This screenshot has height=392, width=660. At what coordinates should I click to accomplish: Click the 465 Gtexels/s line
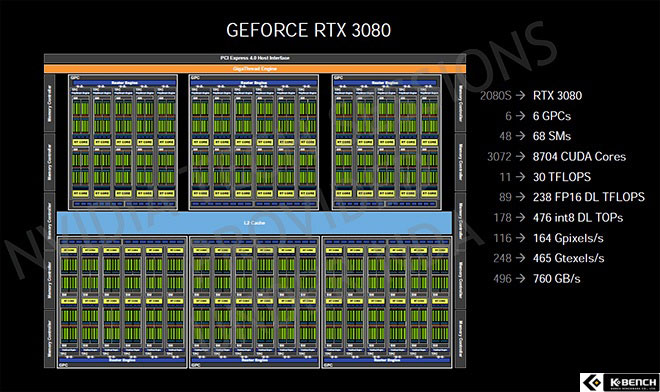[569, 258]
